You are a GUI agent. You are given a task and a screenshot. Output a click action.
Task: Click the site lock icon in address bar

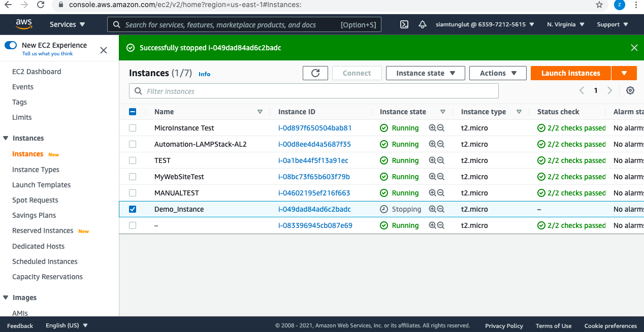(x=60, y=5)
